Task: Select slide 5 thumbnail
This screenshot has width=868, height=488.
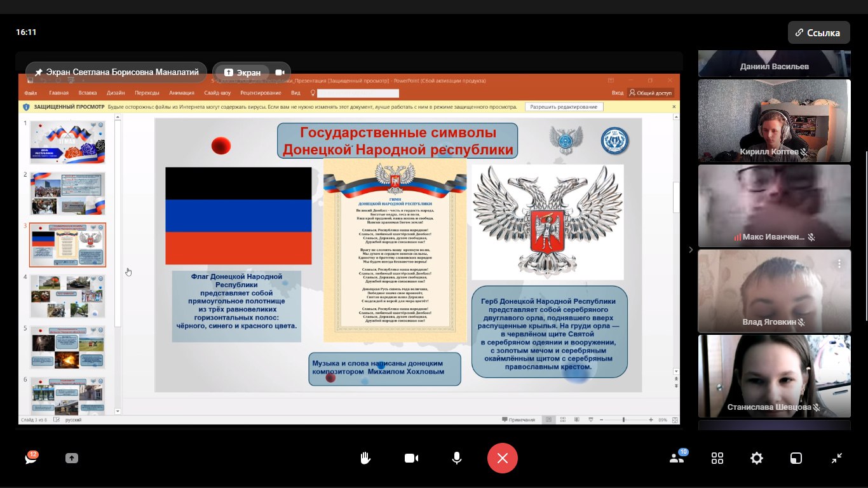Action: 67,348
